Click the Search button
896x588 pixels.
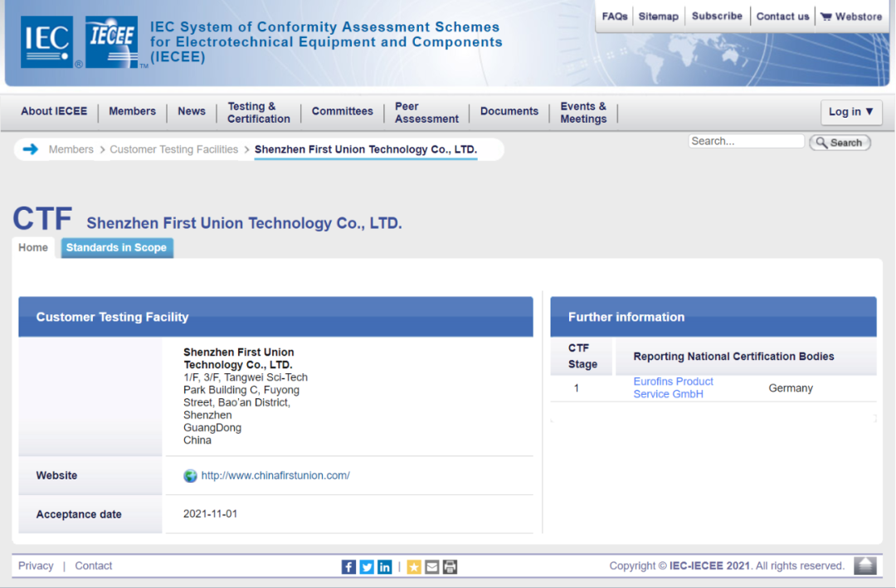[x=840, y=143]
